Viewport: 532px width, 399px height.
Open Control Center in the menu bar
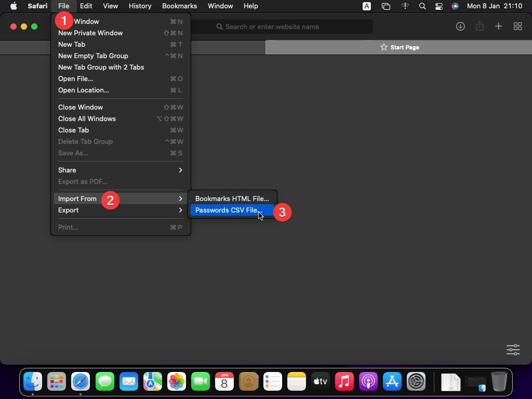438,6
